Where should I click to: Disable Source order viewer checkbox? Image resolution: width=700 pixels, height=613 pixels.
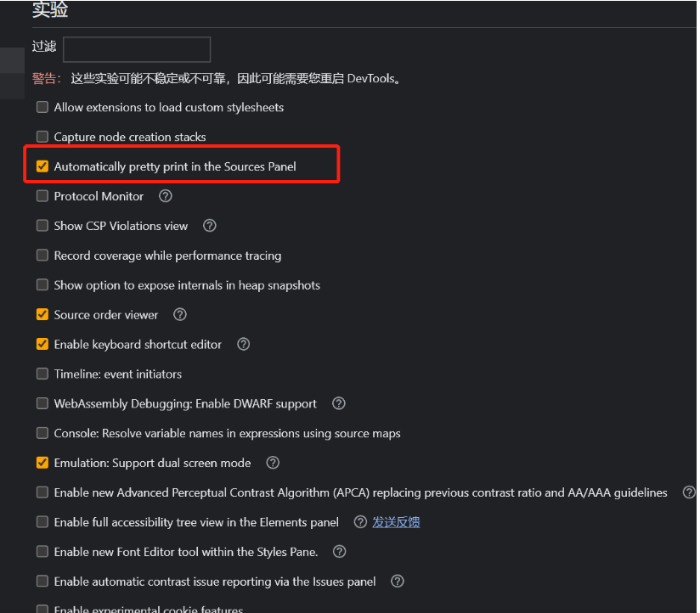pos(42,314)
